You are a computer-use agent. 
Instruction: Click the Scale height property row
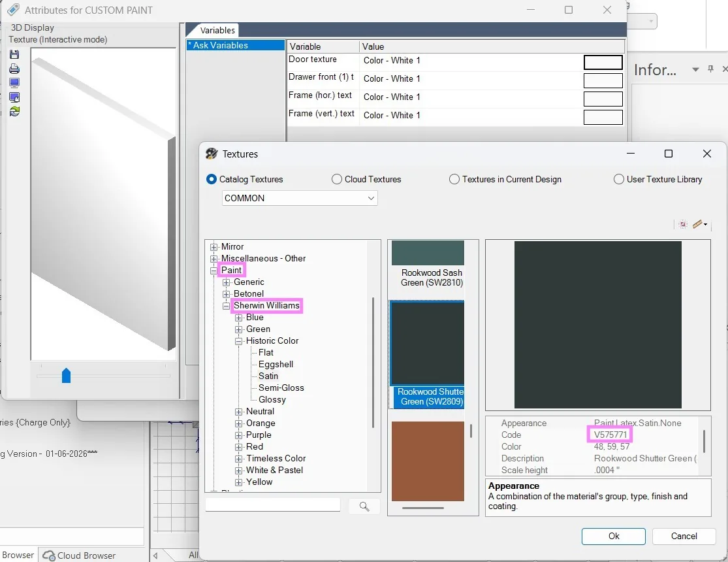[599, 470]
